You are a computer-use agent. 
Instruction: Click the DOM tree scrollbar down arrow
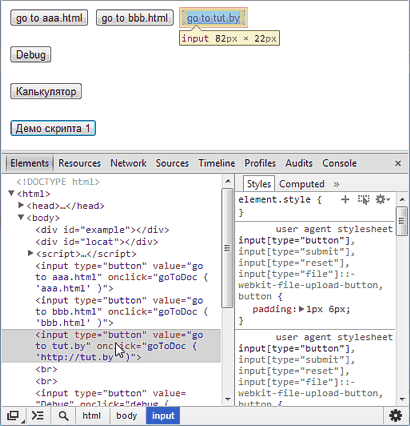point(228,399)
